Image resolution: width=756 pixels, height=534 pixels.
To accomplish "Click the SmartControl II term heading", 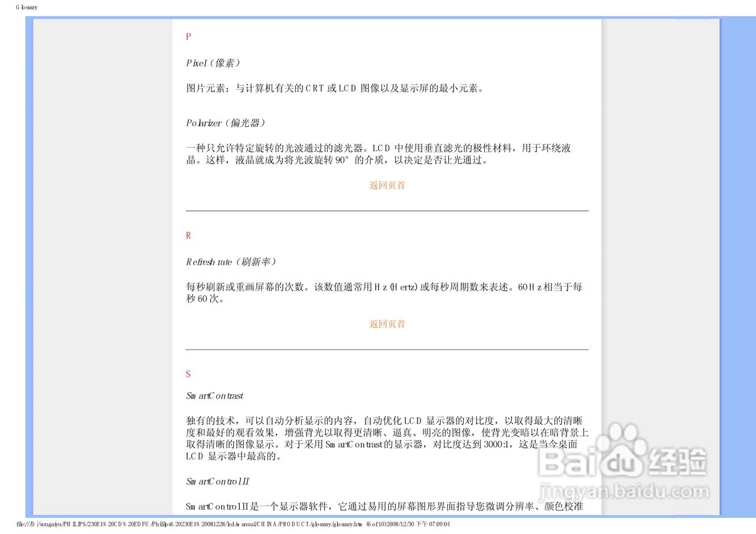I will tap(218, 482).
